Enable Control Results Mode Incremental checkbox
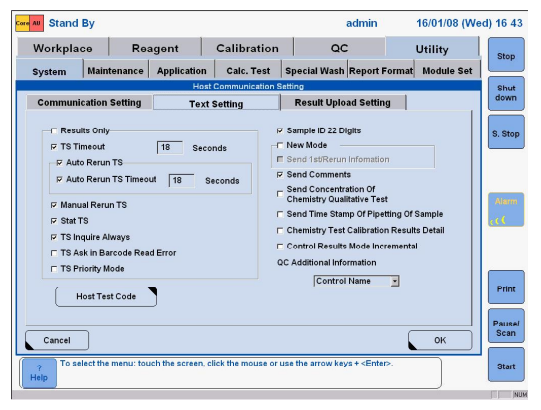The image size is (541, 410). [280, 246]
